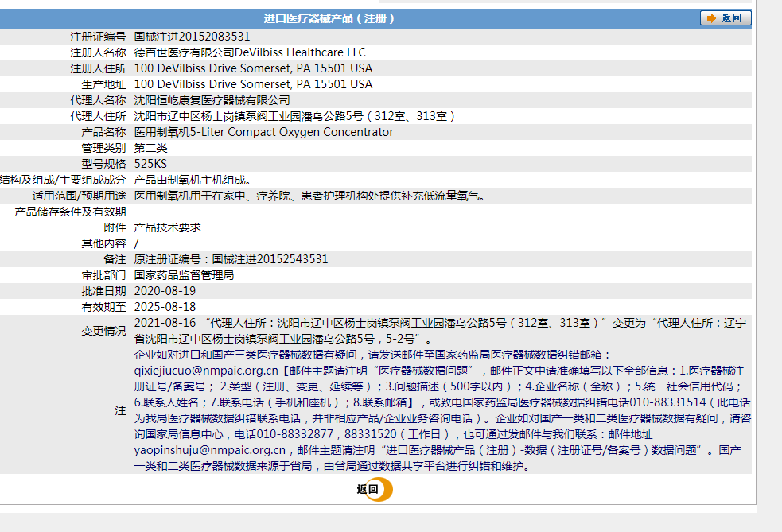This screenshot has height=532, width=782.
Task: Click the registration number 国械注进20152083531
Action: [199, 35]
